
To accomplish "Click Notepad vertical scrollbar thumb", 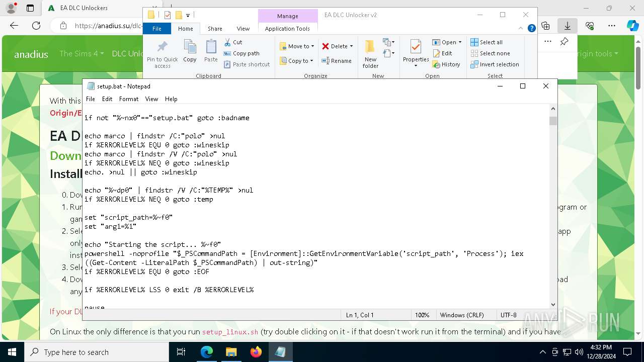I will click(x=553, y=121).
